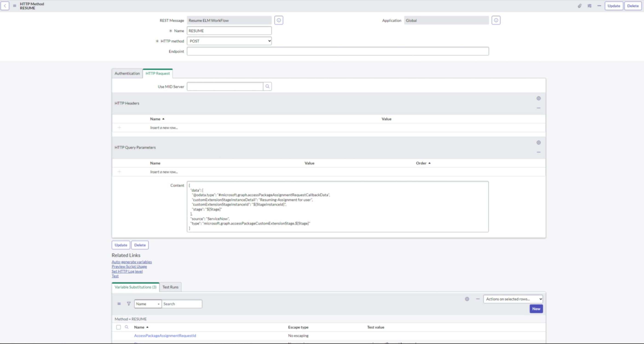Click the Test value column header
644x344 pixels.
[376, 327]
